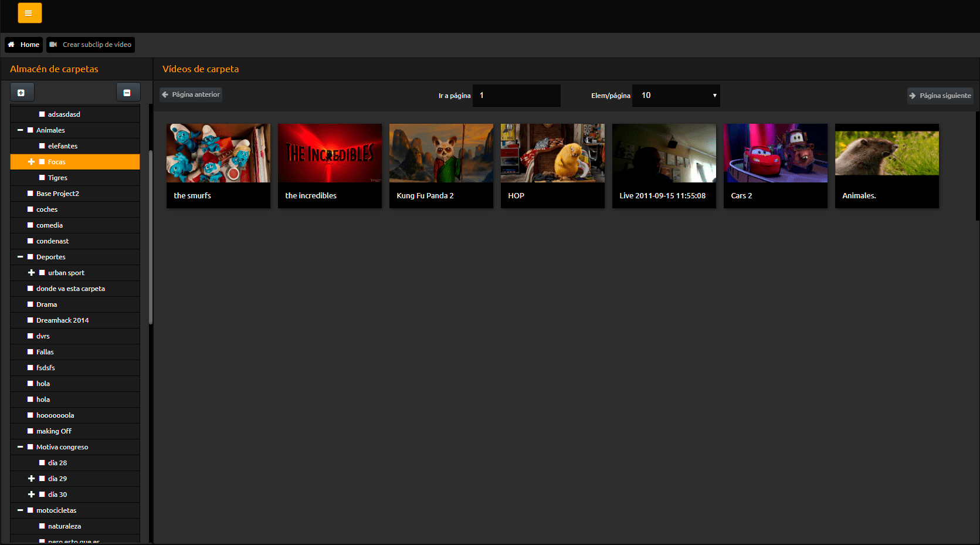Expand the Focas folder
Screen dimensions: 980x545
(32, 162)
